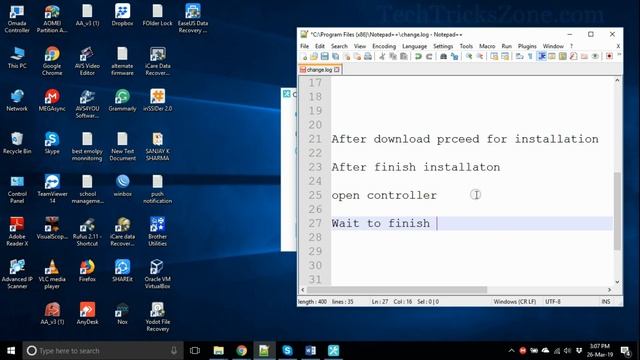Select the Firefox desktop icon
The width and height of the screenshot is (640, 360).
tap(87, 271)
